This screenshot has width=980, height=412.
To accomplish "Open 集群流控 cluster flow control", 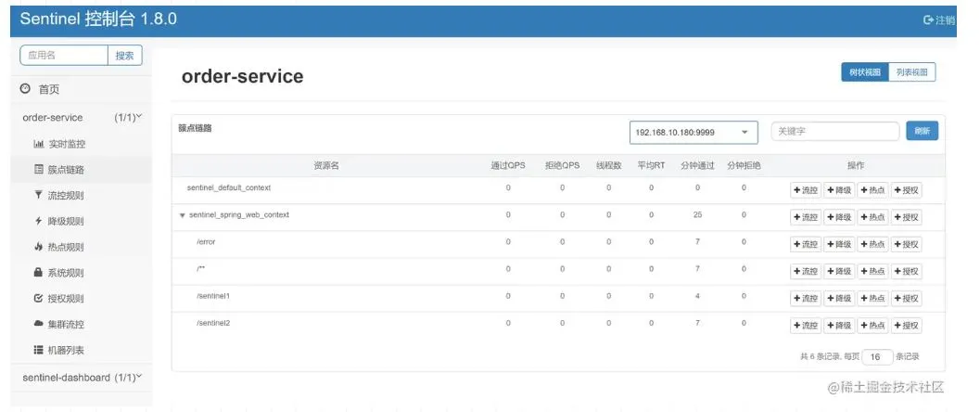I will 58,324.
